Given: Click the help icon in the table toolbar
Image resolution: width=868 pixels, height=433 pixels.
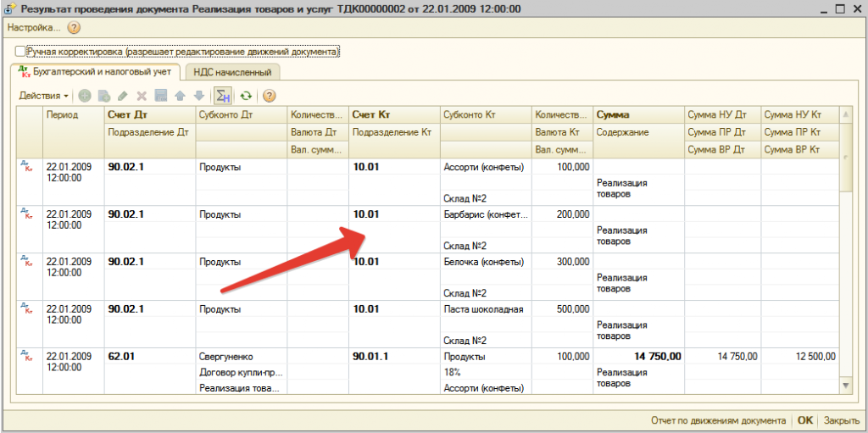Looking at the screenshot, I should pyautogui.click(x=270, y=96).
